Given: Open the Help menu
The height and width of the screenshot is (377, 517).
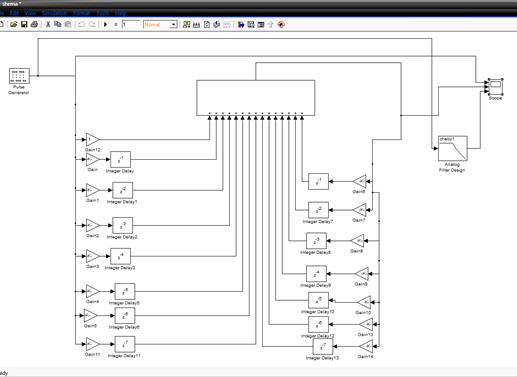Looking at the screenshot, I should click(121, 13).
